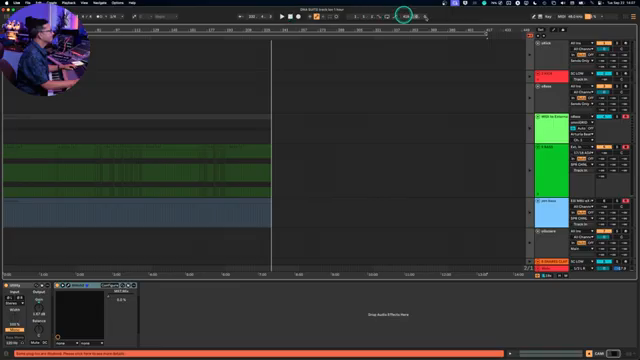Click the orange Back to Arrangement button
Image resolution: width=640 pixels, height=360 pixels.
[x=530, y=36]
